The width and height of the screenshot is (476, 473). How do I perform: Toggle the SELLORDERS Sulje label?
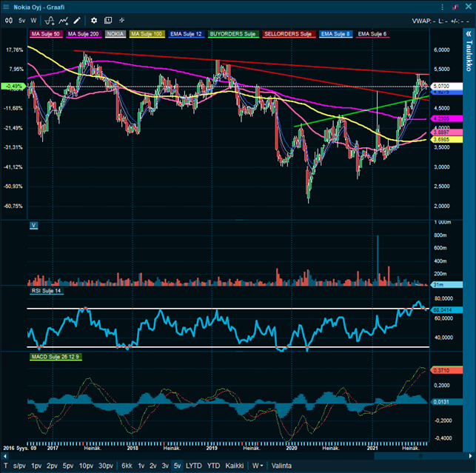coord(289,34)
